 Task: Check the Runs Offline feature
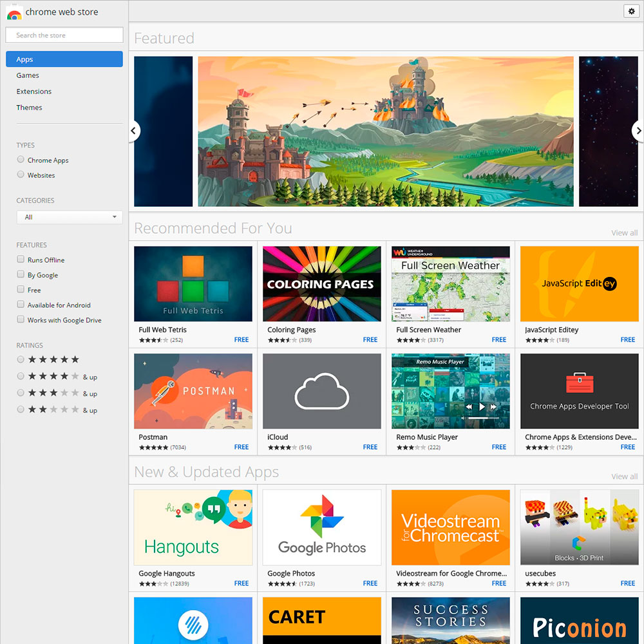(21, 259)
